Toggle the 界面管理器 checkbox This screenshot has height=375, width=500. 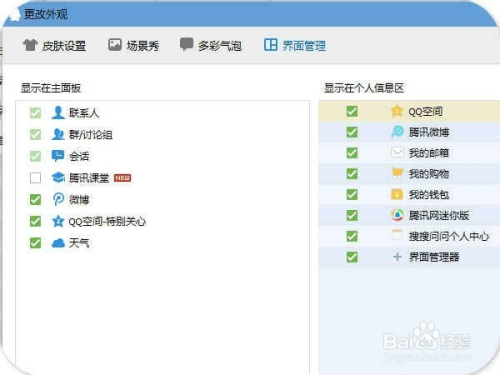click(x=352, y=257)
